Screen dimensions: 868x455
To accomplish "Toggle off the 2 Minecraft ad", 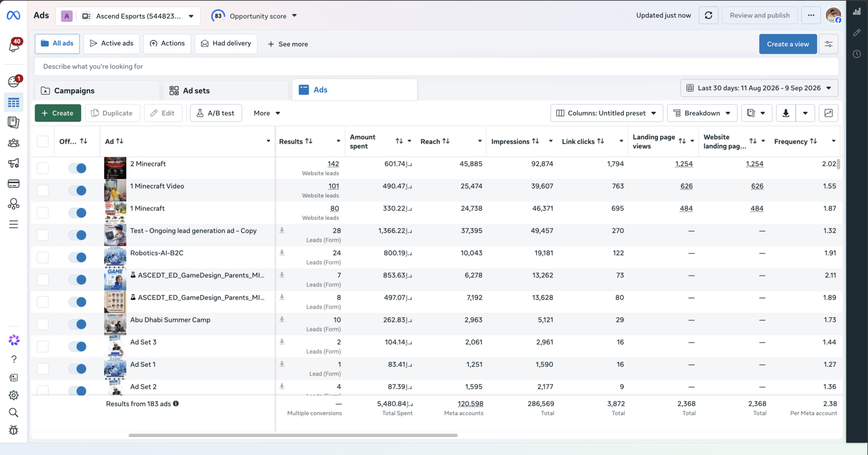I will [x=78, y=168].
